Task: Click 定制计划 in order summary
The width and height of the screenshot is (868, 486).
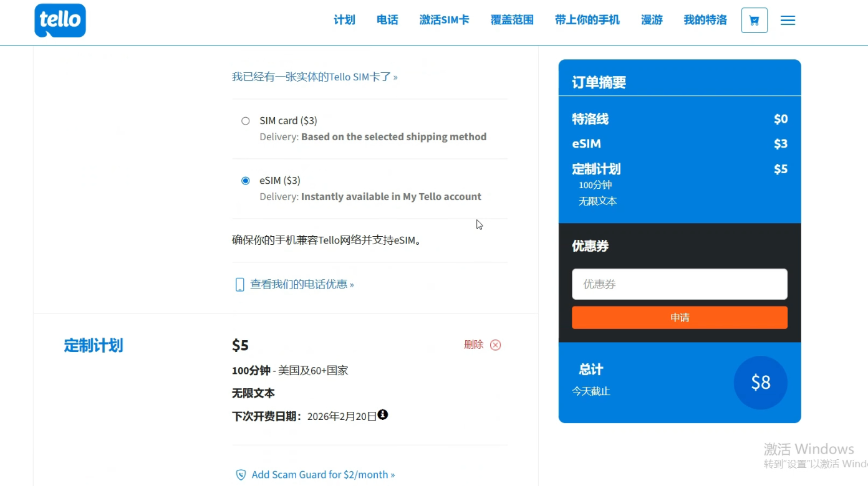Action: [x=596, y=169]
